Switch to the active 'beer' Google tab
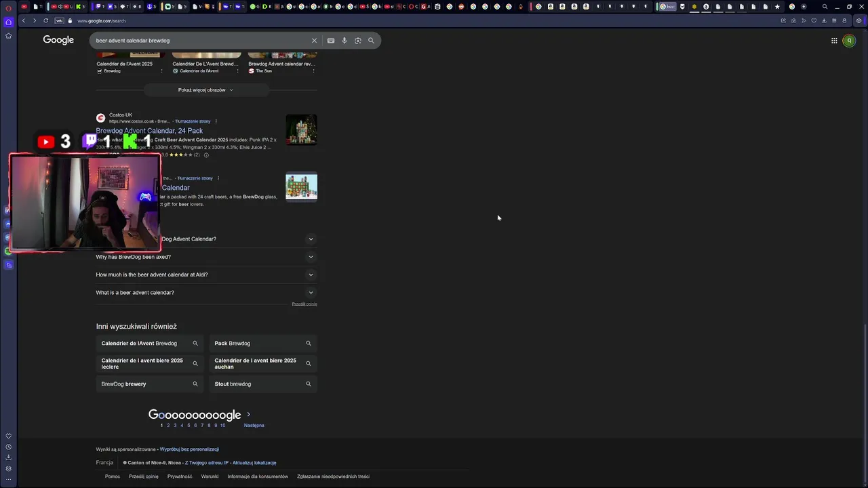 tap(667, 7)
